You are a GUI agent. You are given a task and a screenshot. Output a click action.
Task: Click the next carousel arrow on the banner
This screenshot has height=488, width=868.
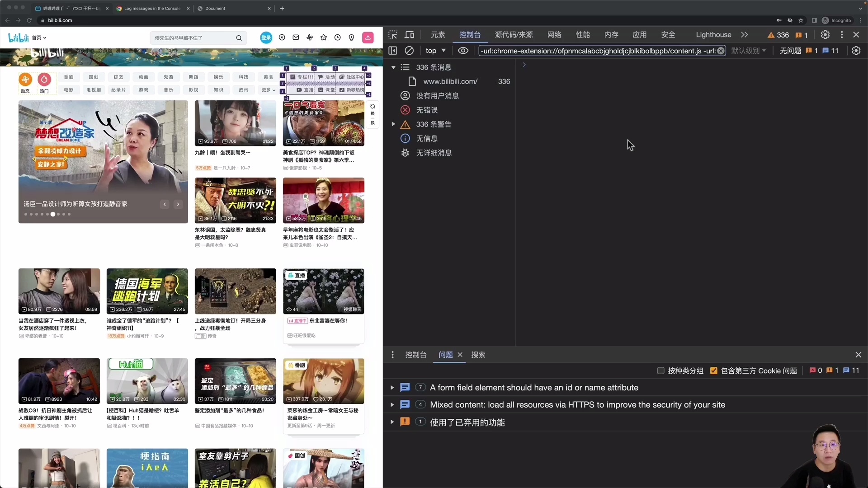(x=178, y=204)
